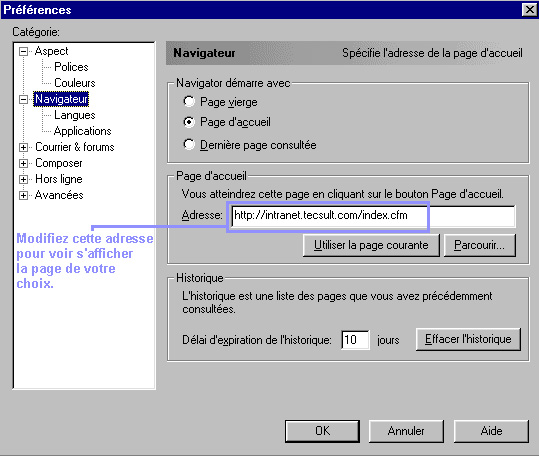Confirm preferences with the OK button
Screen dimensions: 539x456
click(x=322, y=431)
